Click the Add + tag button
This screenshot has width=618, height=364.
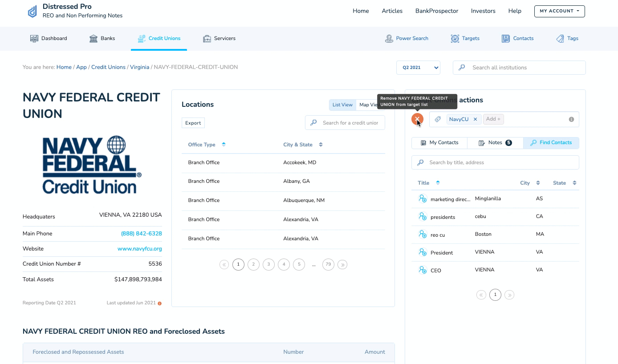click(493, 119)
